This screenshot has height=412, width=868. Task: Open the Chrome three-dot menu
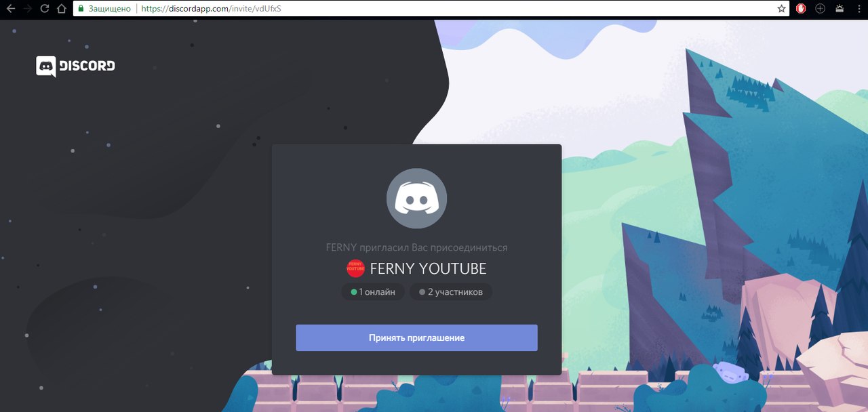pyautogui.click(x=859, y=9)
